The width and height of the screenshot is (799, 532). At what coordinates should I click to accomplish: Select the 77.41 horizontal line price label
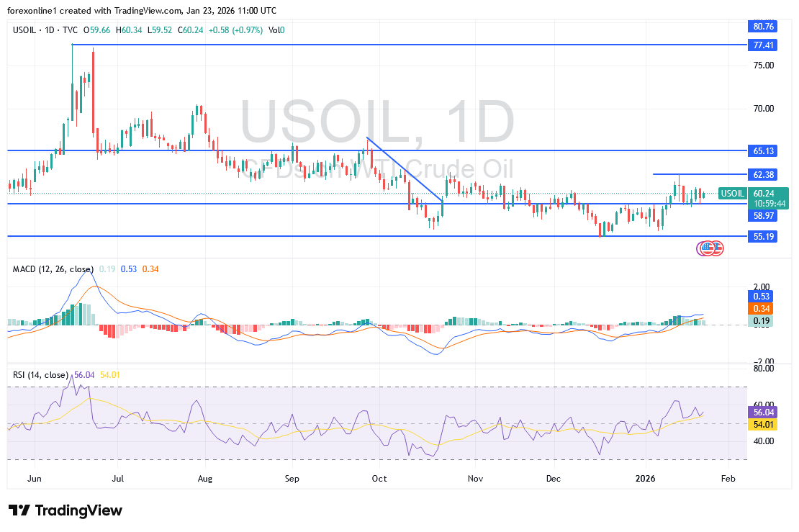763,45
